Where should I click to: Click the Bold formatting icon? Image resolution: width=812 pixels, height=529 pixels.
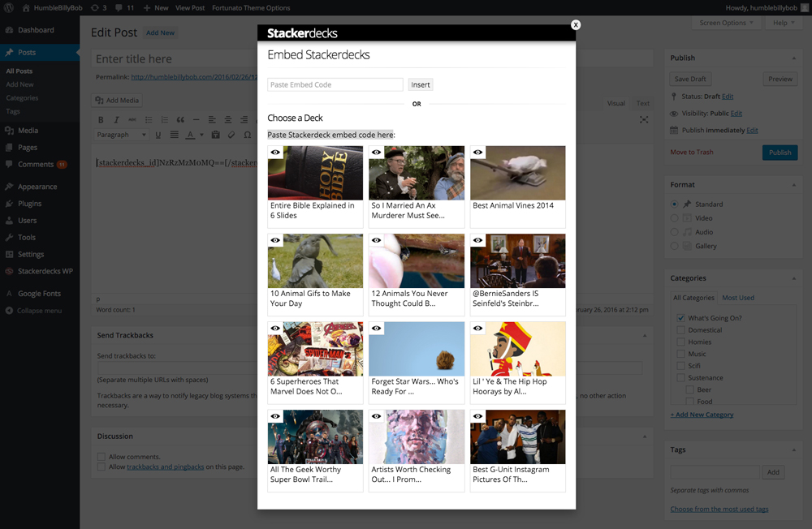[101, 119]
